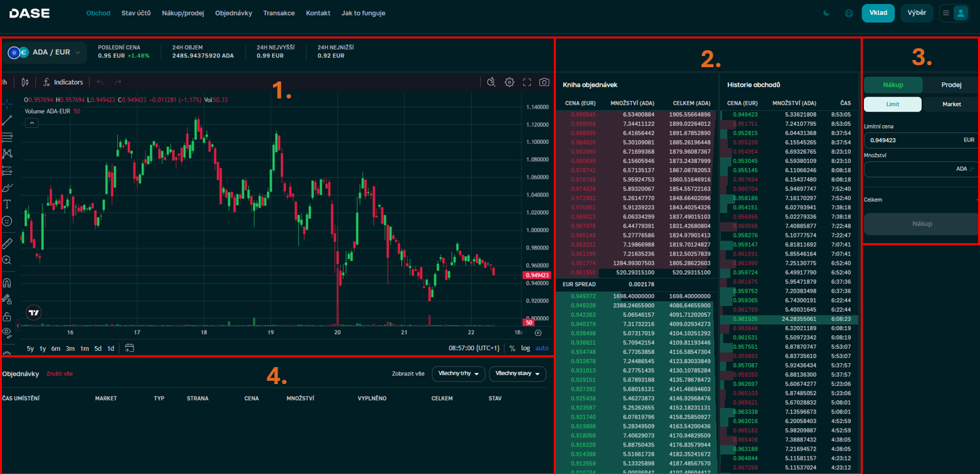
Task: Expand the Všechny trhy dropdown
Action: pyautogui.click(x=458, y=374)
